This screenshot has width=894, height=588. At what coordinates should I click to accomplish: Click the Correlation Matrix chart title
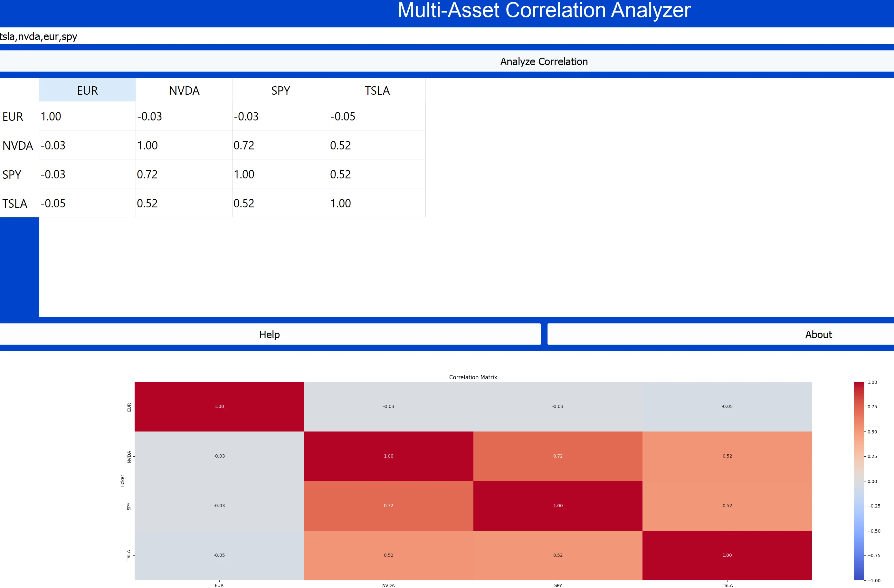(472, 377)
